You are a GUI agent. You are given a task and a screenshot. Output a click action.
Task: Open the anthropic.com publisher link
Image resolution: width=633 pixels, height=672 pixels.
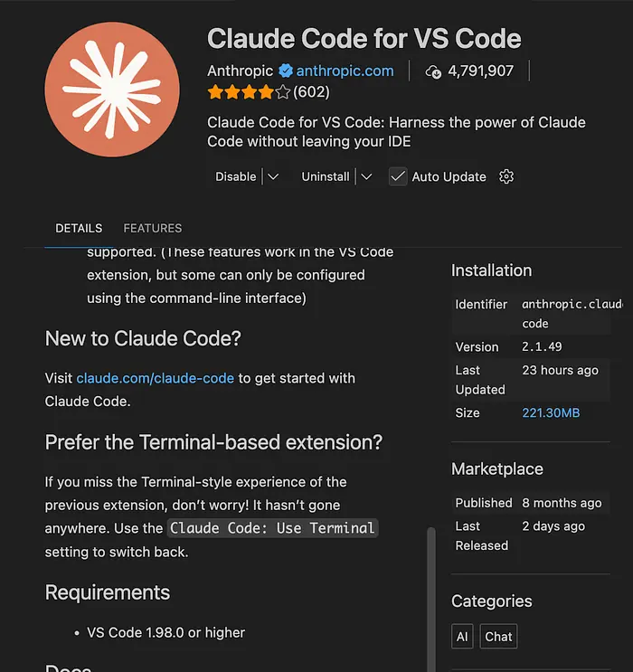345,71
